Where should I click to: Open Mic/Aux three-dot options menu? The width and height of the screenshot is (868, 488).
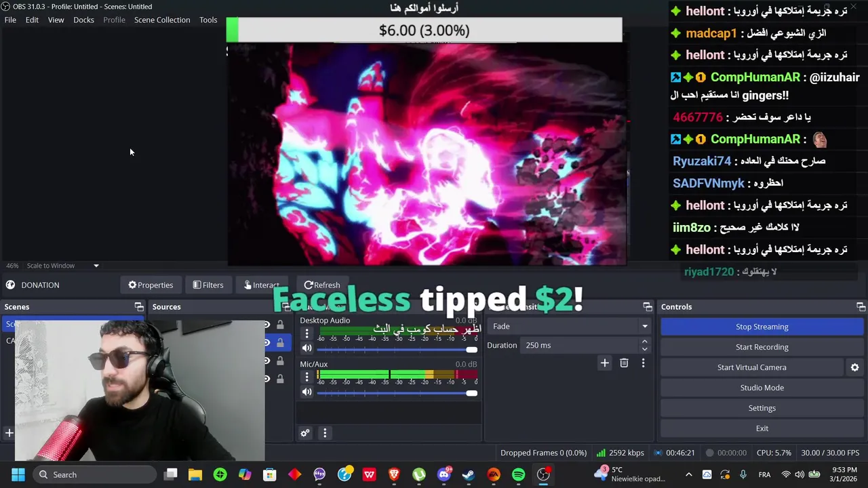[307, 378]
